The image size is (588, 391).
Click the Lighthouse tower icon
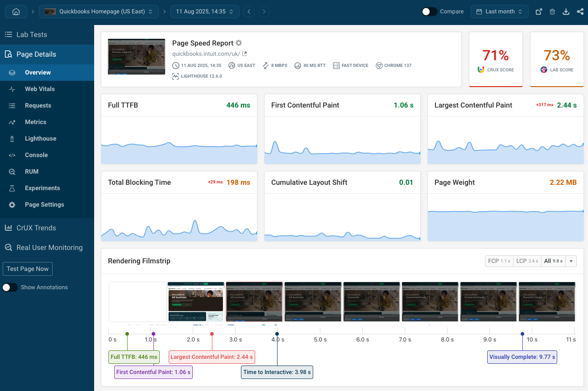pos(12,139)
